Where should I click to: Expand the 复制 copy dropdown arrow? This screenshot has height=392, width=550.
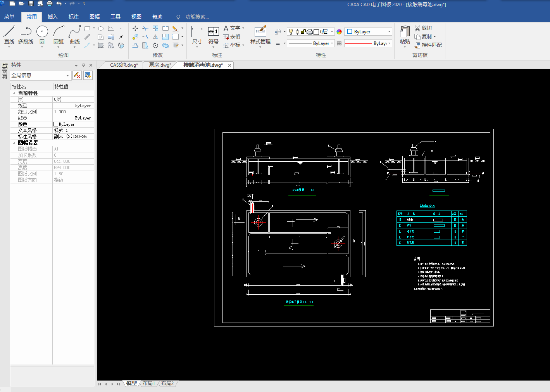click(434, 37)
